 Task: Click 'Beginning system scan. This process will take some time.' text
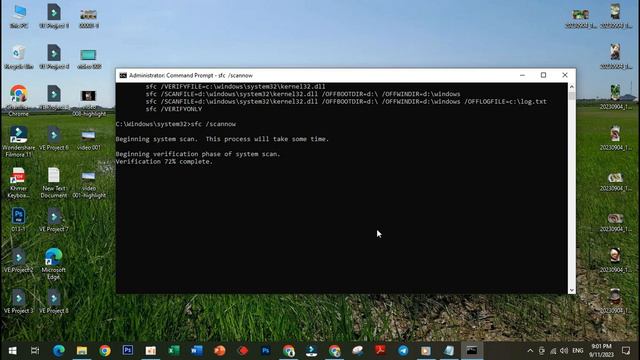(222, 139)
